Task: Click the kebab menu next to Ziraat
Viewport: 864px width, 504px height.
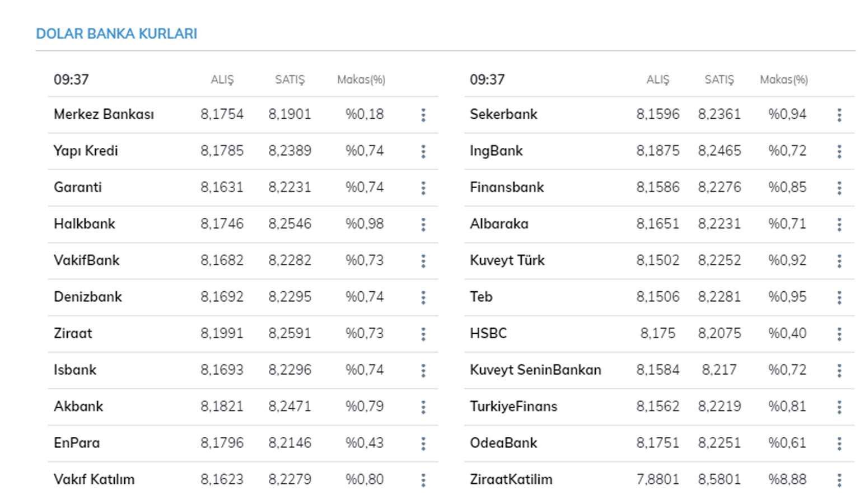Action: click(423, 334)
